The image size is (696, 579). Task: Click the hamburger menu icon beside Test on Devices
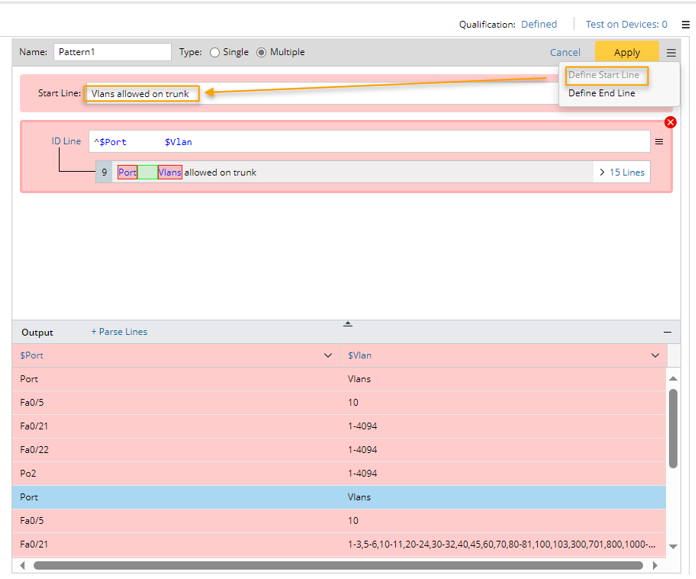tap(685, 25)
